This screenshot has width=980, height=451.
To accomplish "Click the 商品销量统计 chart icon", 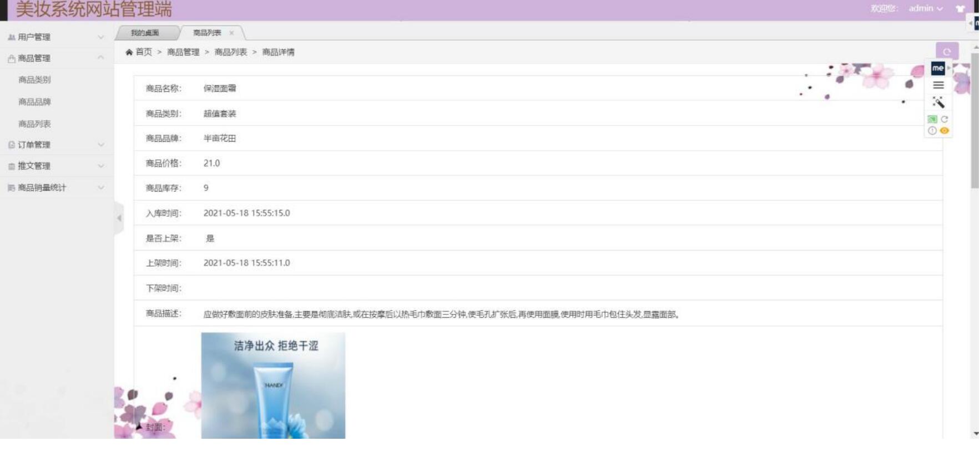I will (x=12, y=188).
